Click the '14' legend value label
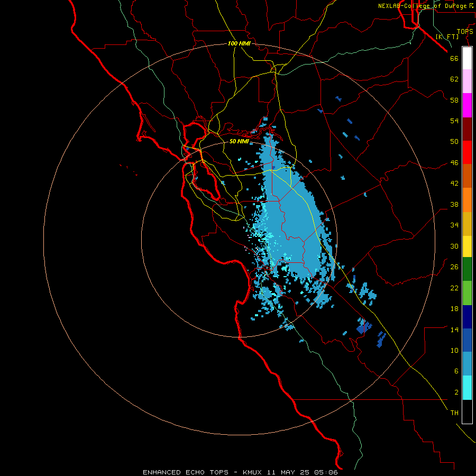Viewport: 476px width, 476px height. pos(454,329)
